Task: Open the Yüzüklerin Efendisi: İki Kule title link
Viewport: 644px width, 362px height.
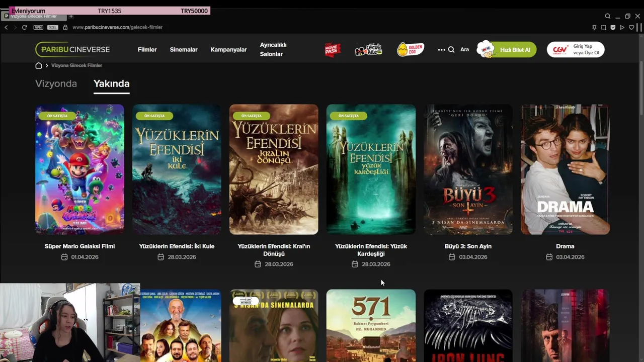Action: pos(177,246)
